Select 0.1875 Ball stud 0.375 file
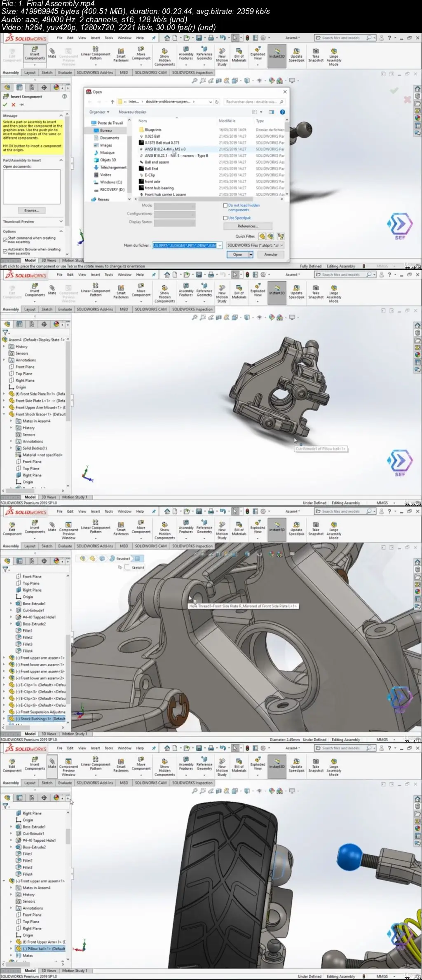 [x=162, y=143]
